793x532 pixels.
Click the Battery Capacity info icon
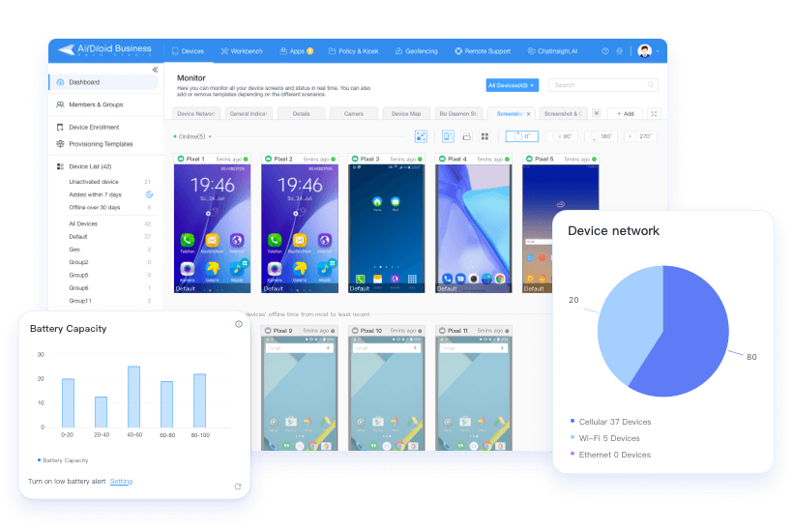pyautogui.click(x=239, y=324)
